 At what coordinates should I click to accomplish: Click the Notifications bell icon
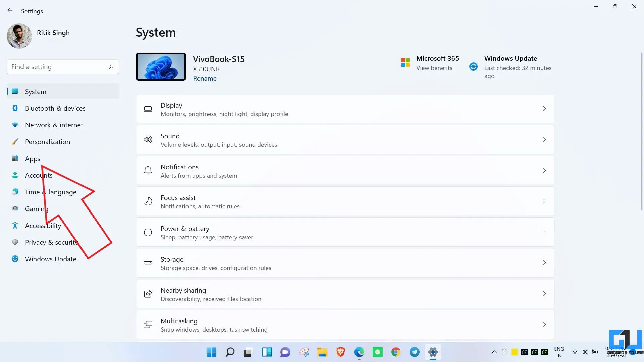148,171
